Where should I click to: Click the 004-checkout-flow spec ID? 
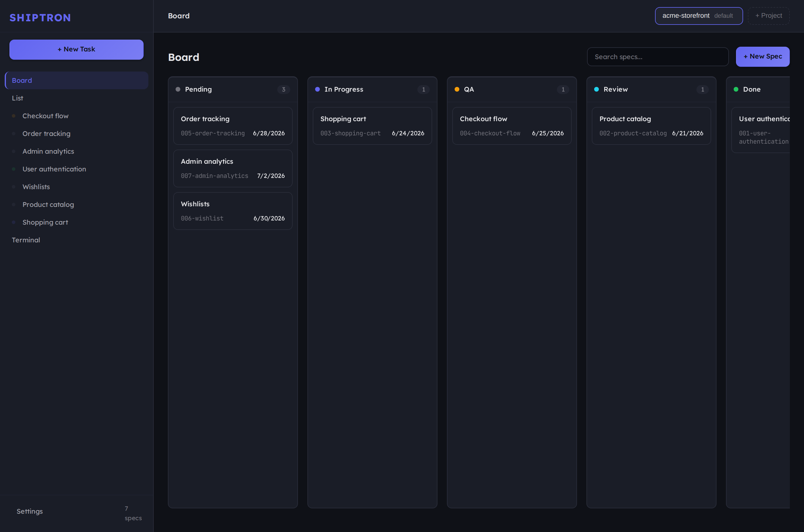click(x=490, y=133)
